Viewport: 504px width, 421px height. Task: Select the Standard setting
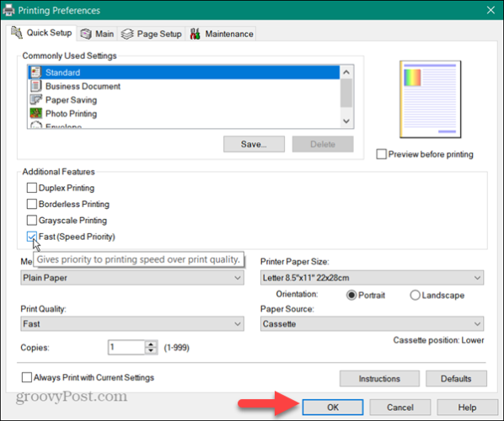(185, 72)
